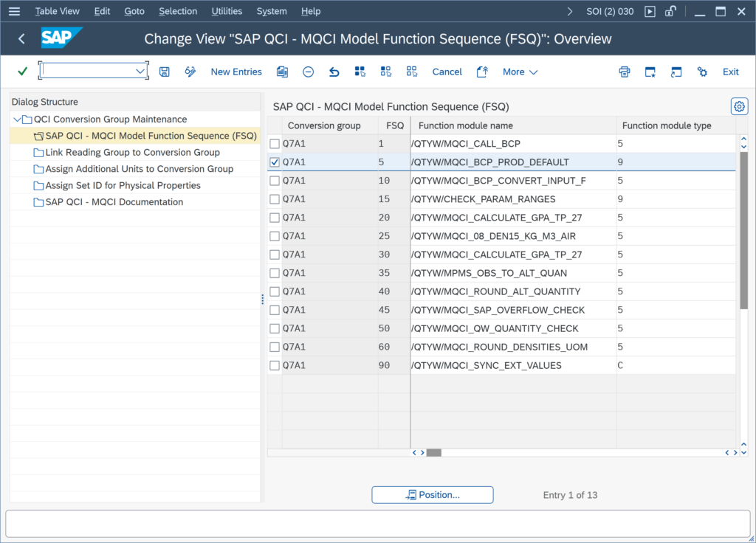Mark the MQCI_SYNC_EXT_VALUES row checkbox
This screenshot has height=543, width=756.
275,365
